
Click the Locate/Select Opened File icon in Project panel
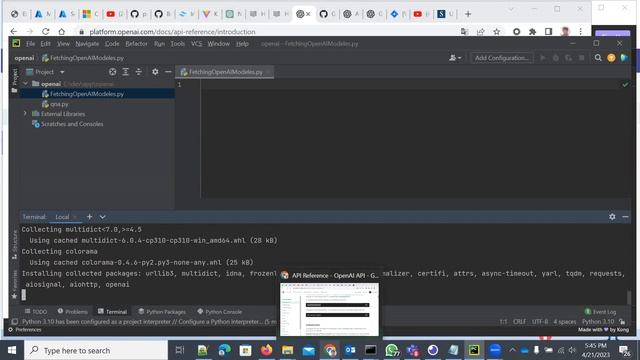coord(112,72)
